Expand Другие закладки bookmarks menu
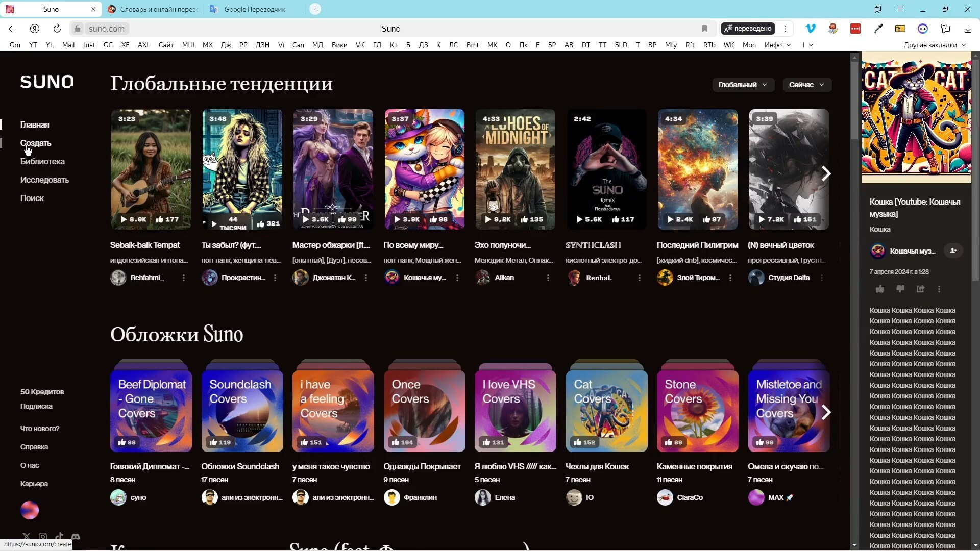 coord(935,45)
